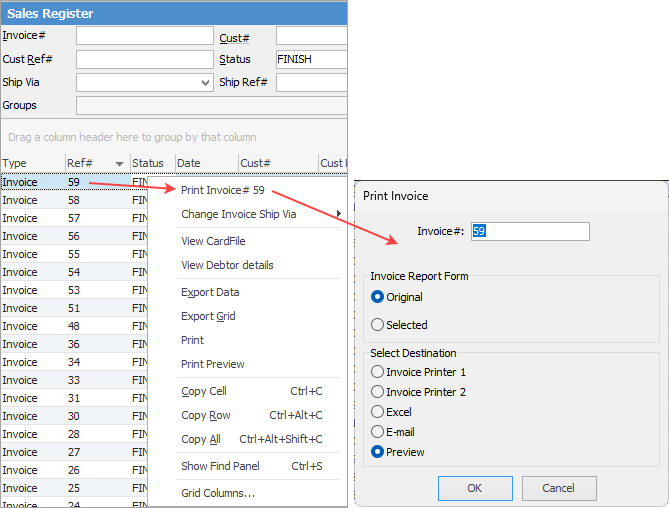The width and height of the screenshot is (669, 508).
Task: Click the Cancel button
Action: pos(559,488)
